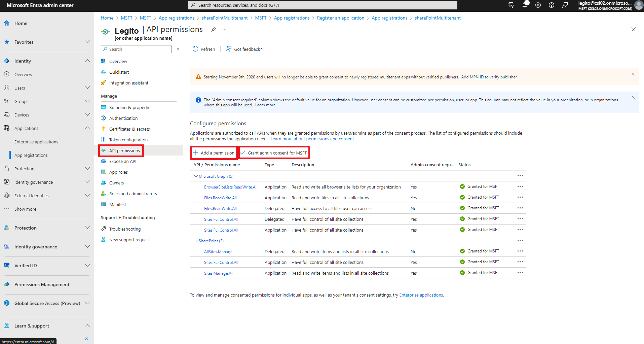The height and width of the screenshot is (344, 644).
Task: Open Add MPN ID to verify publisher link
Action: (489, 77)
